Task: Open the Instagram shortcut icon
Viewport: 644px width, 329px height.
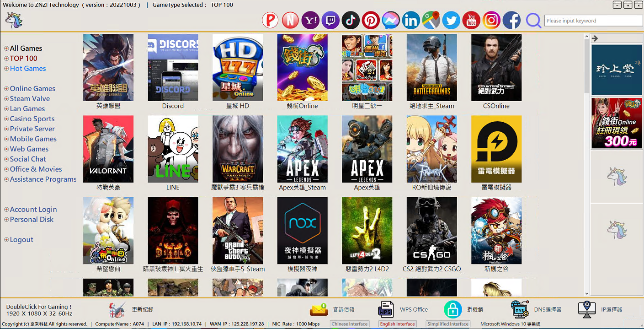Action: (491, 21)
